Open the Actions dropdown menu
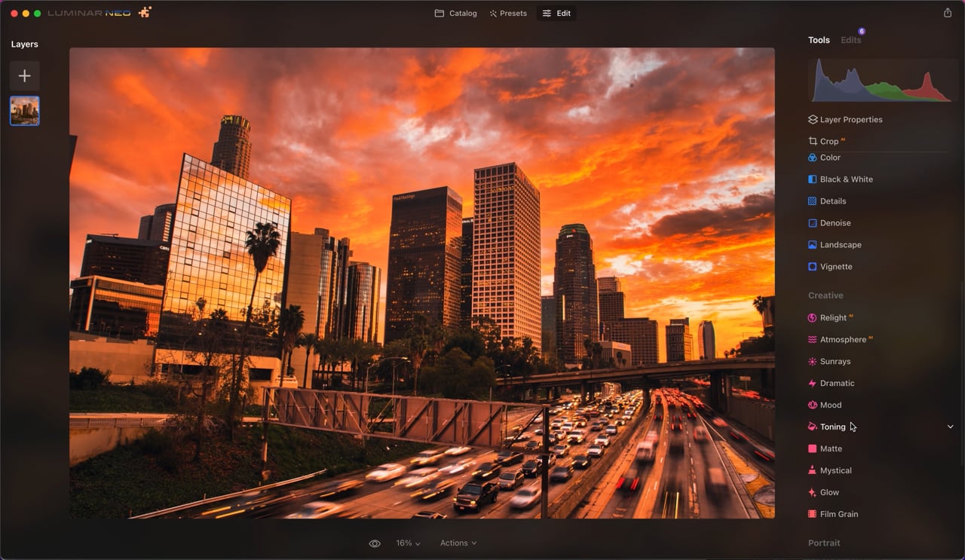This screenshot has height=560, width=965. pyautogui.click(x=458, y=543)
